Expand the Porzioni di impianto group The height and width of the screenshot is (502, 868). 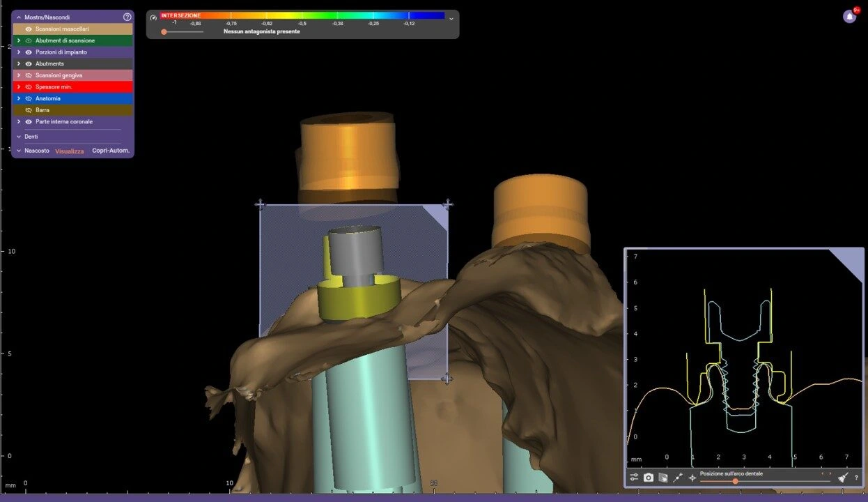point(19,52)
